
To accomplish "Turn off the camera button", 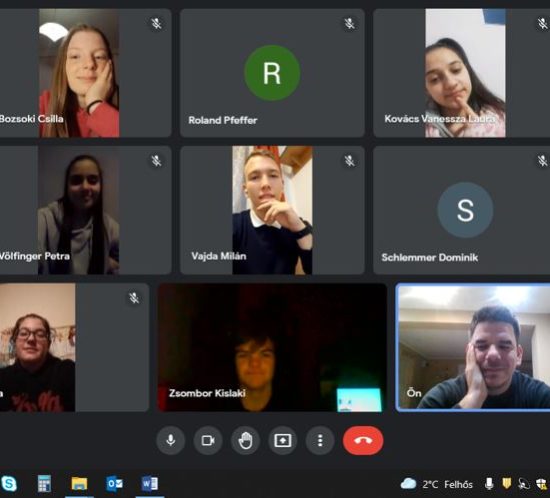I will [208, 440].
